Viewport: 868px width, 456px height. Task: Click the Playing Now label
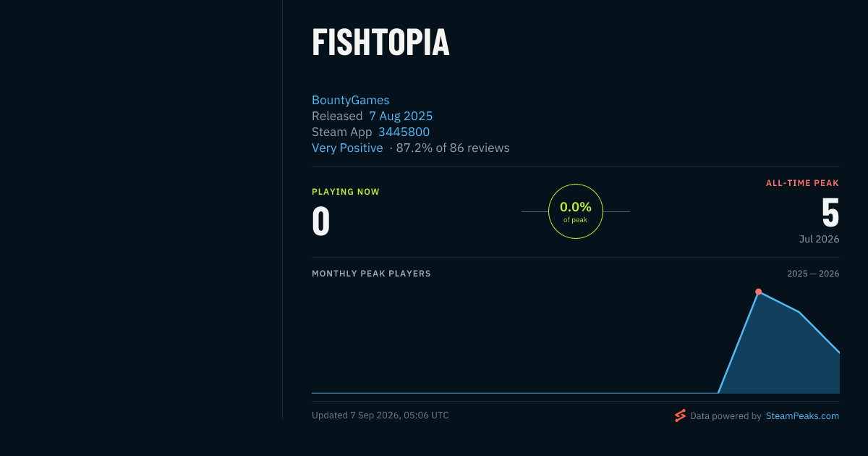(346, 192)
